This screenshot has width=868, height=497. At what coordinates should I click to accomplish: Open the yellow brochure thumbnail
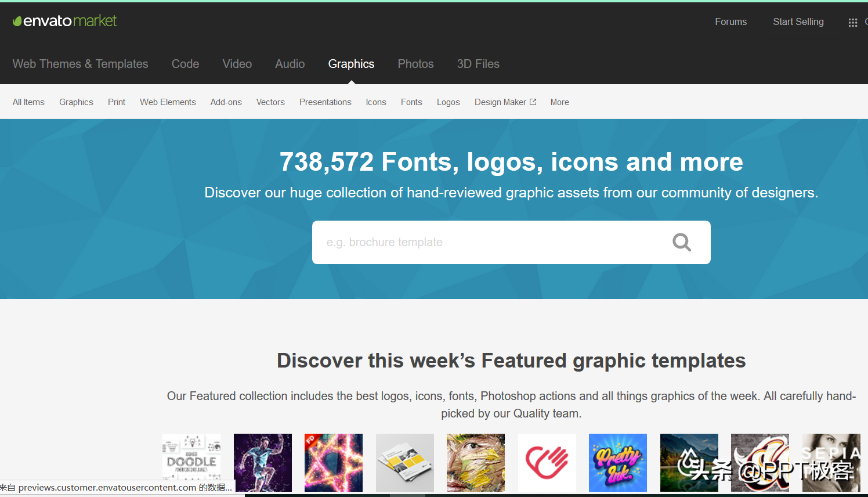click(405, 463)
